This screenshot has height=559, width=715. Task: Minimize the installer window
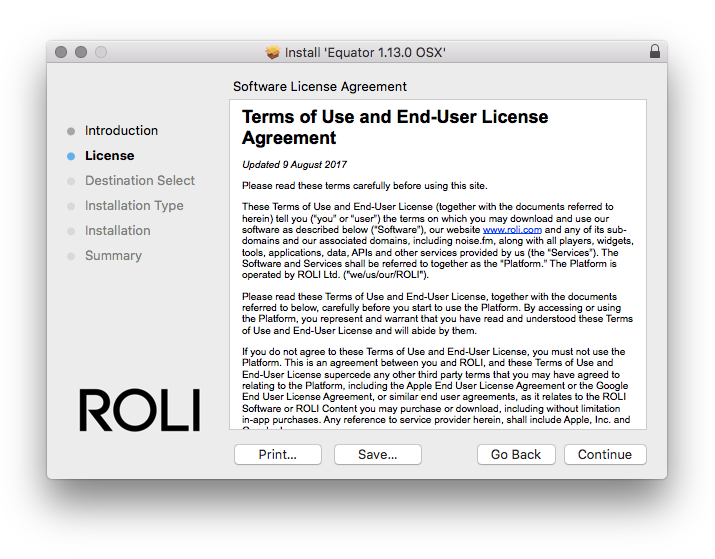pyautogui.click(x=81, y=52)
